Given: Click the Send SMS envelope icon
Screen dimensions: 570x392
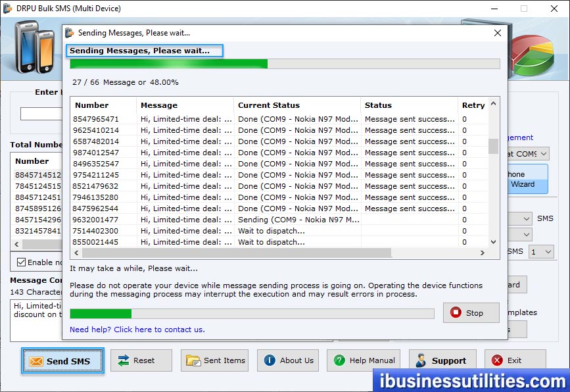Looking at the screenshot, I should coord(36,361).
